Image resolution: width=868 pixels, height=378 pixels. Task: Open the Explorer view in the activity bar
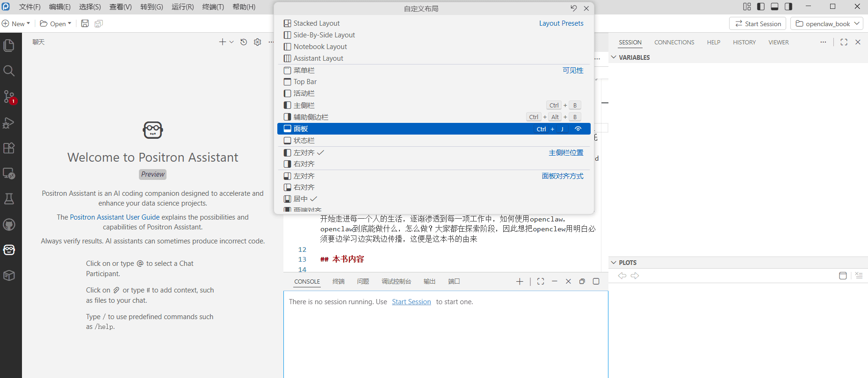[x=9, y=45]
